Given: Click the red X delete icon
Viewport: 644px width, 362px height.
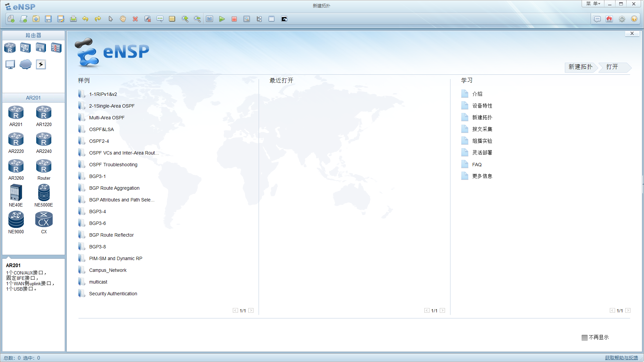Looking at the screenshot, I should 135,19.
